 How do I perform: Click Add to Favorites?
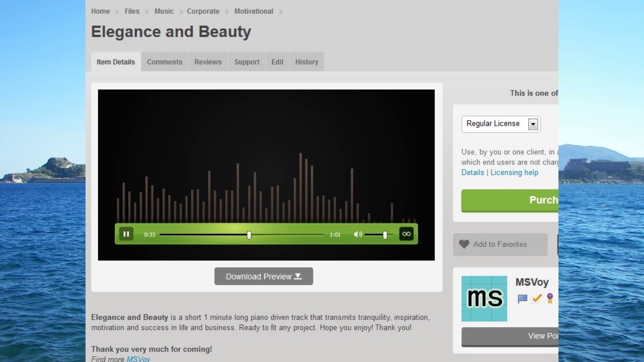(500, 244)
